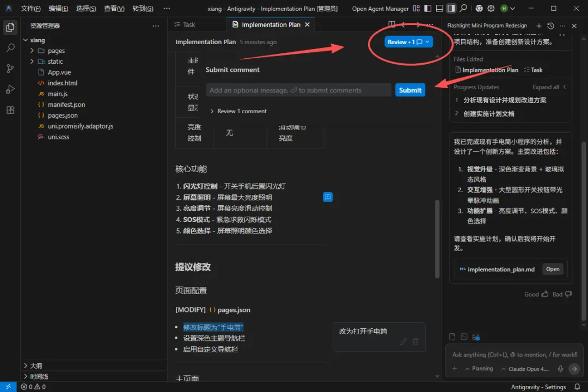Click the blue comment marker beside 屏幕照明
This screenshot has width=588, height=392.
[x=328, y=197]
